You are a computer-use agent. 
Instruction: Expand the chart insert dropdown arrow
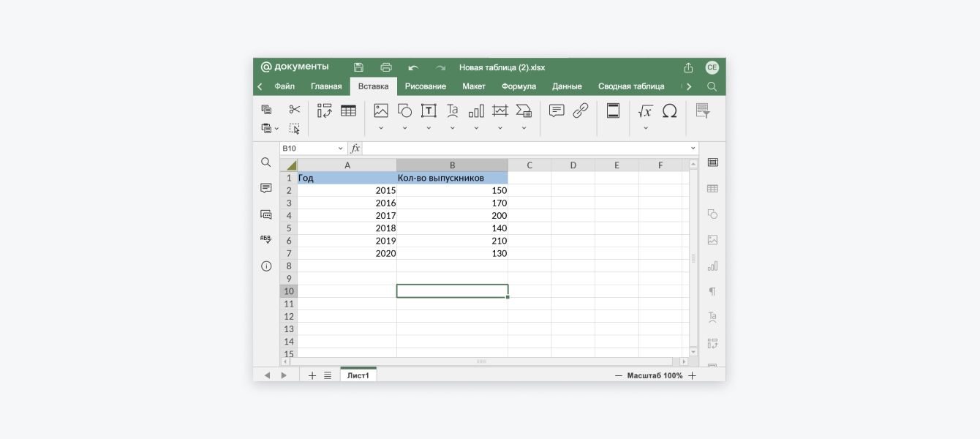[x=476, y=128]
